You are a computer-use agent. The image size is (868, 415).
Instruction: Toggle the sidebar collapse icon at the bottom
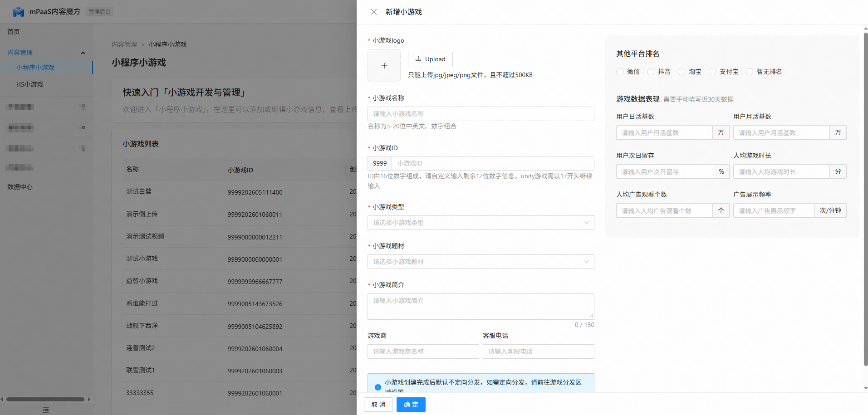point(46,410)
